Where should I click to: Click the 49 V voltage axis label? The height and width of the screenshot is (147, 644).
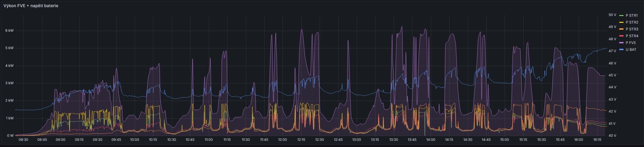[612, 27]
